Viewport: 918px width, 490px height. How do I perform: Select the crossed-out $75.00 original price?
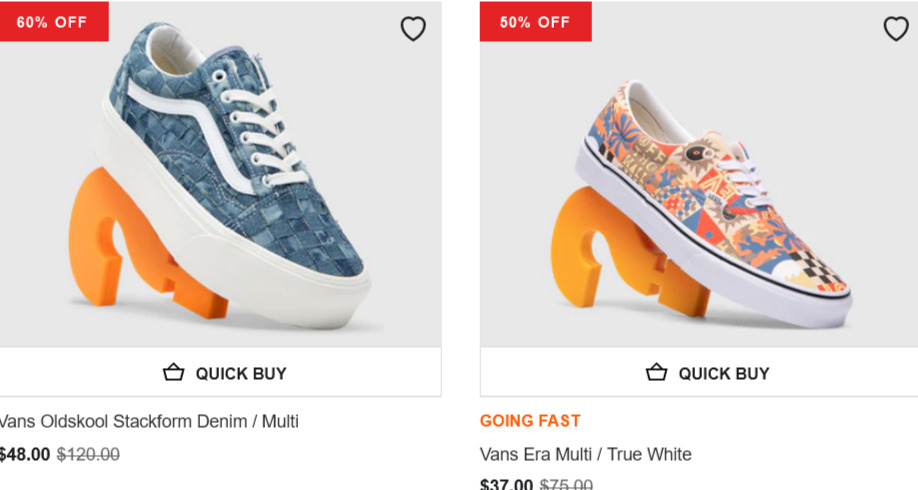tap(566, 485)
